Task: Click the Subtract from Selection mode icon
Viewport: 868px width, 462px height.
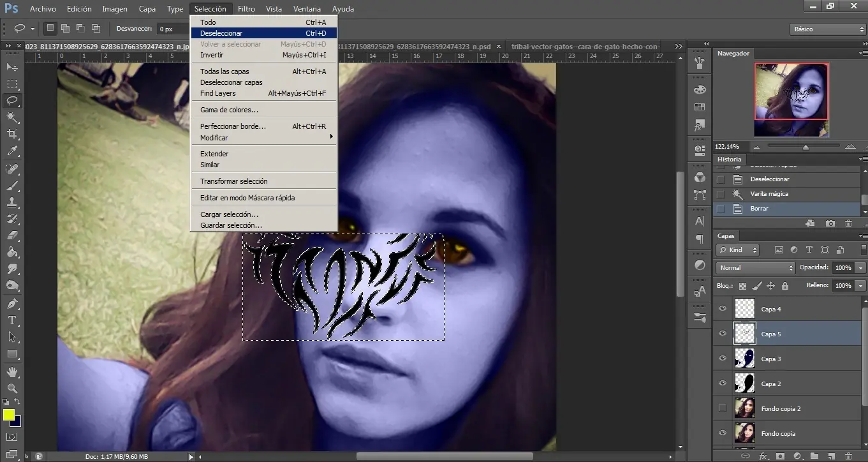Action: pos(80,29)
